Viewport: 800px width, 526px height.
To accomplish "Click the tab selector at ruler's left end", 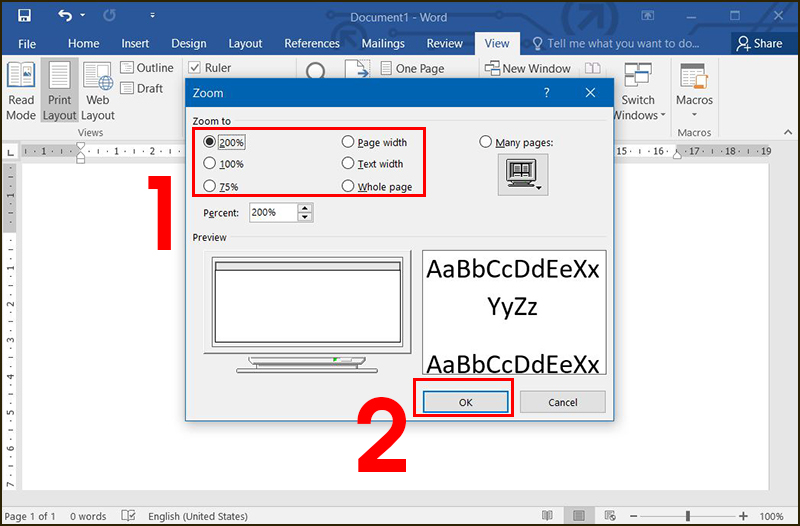I will tap(10, 152).
